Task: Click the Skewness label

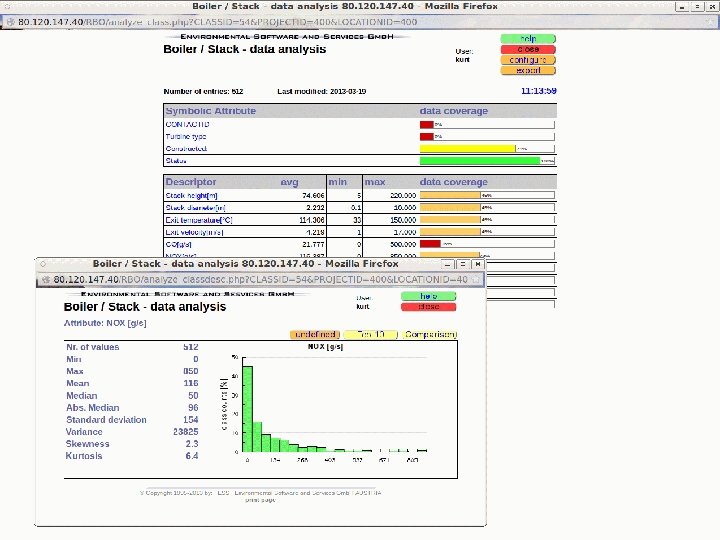Action: (87, 444)
